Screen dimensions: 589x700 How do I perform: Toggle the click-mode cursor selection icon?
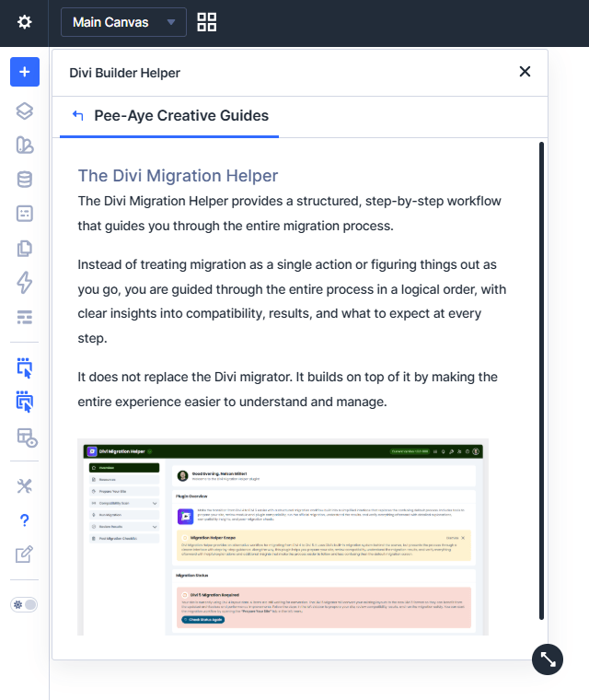point(25,368)
